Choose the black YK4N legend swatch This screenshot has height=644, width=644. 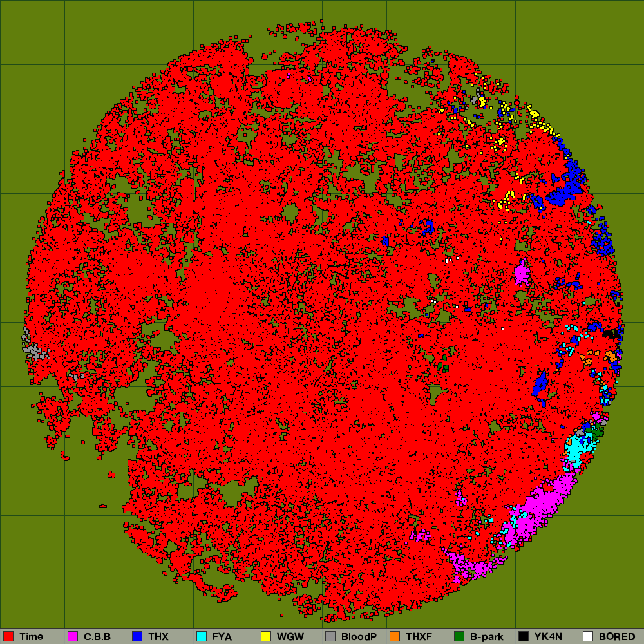click(x=524, y=637)
